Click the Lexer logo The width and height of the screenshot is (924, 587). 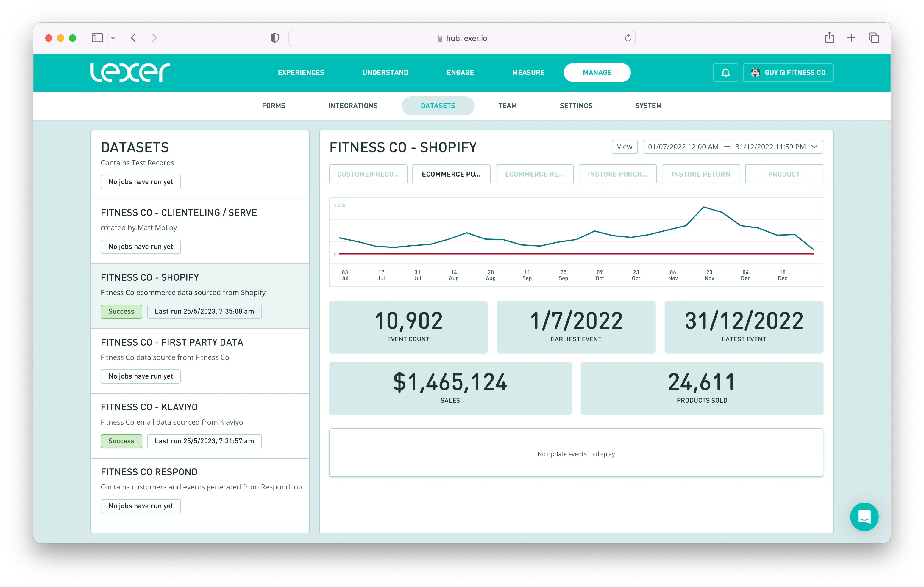click(130, 73)
